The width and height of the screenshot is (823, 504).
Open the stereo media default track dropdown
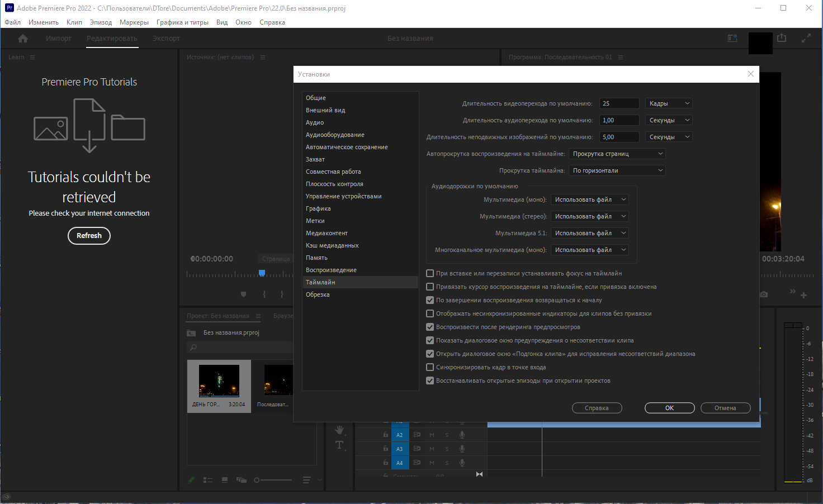click(x=590, y=216)
